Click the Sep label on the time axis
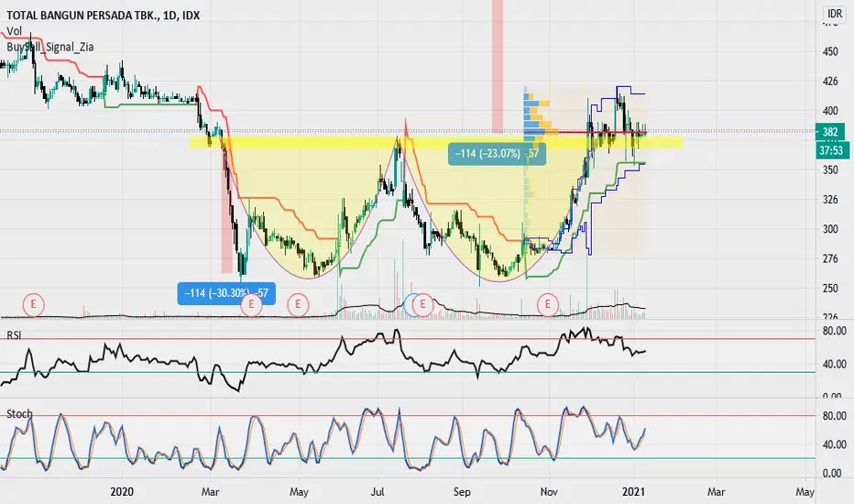The height and width of the screenshot is (504, 854). [462, 491]
